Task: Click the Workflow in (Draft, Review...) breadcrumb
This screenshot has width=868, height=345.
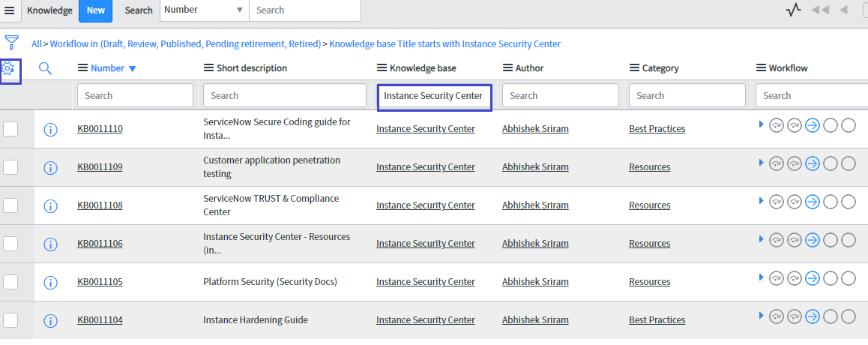Action: pyautogui.click(x=185, y=43)
